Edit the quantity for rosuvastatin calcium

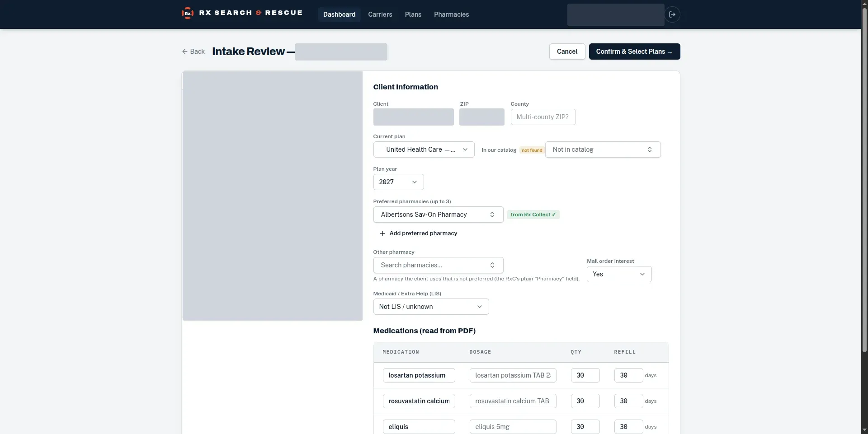585,401
